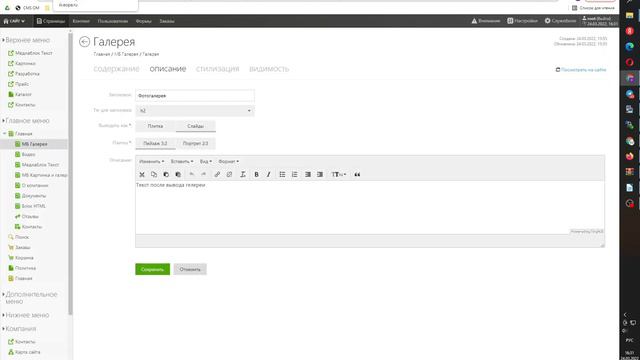The height and width of the screenshot is (360, 640).
Task: Insert a link with the chain icon
Action: [x=217, y=175]
